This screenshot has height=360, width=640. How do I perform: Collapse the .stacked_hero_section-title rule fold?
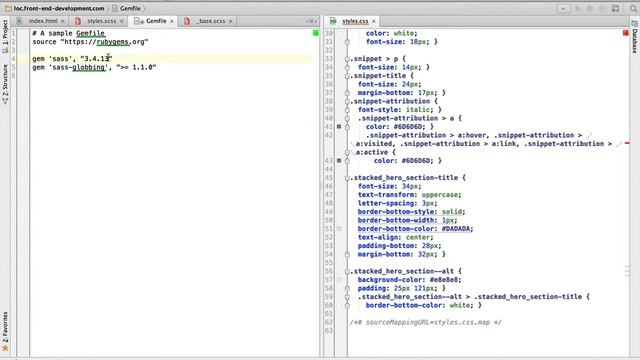coord(347,178)
